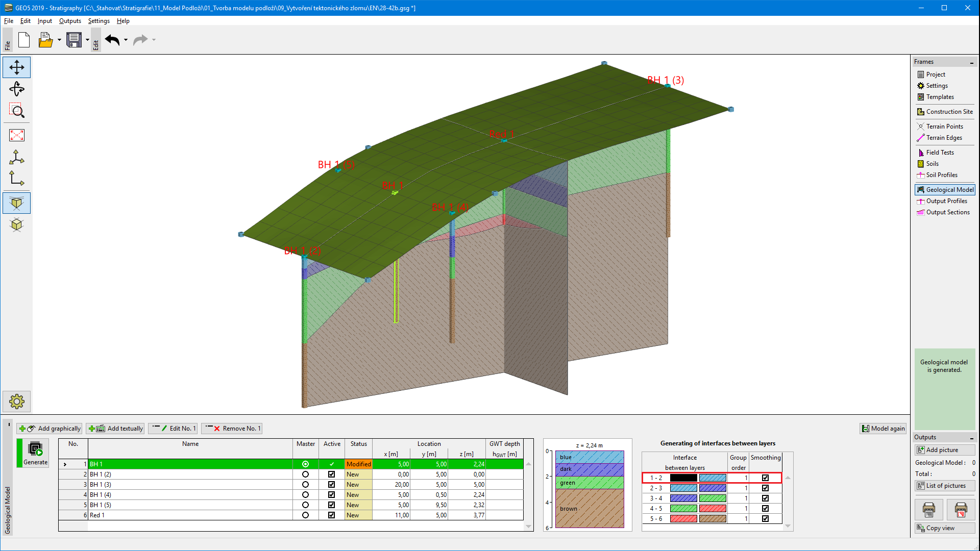The image size is (980, 551).
Task: Expand the Undo history dropdown arrow
Action: pyautogui.click(x=126, y=40)
